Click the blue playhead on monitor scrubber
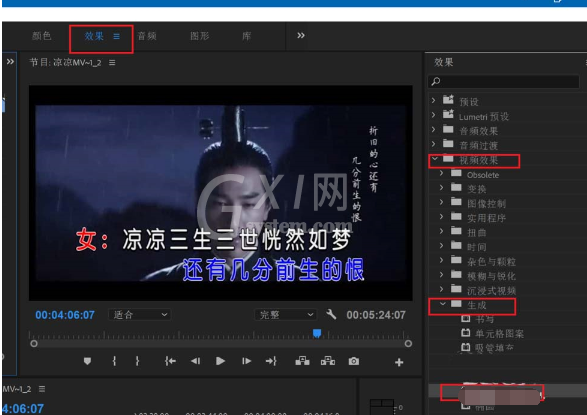This screenshot has width=587, height=415. [317, 333]
